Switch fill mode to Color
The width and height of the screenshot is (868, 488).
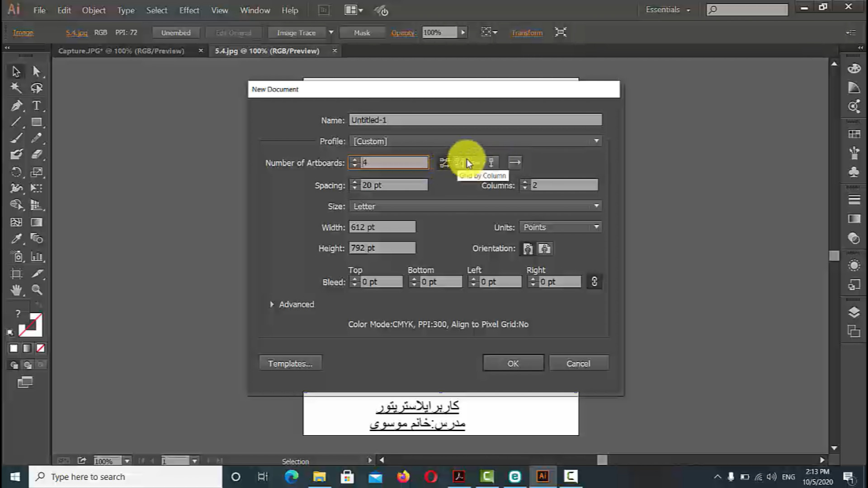coord(14,348)
